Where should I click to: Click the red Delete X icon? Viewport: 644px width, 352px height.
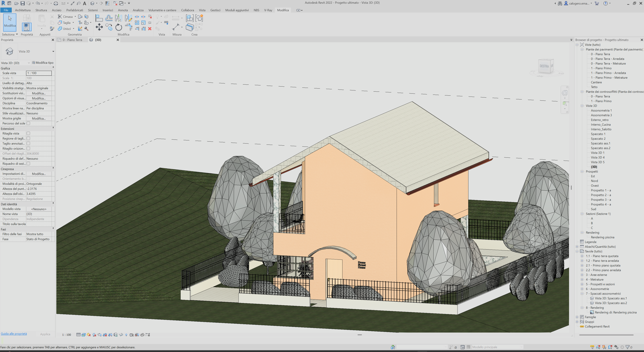click(150, 29)
